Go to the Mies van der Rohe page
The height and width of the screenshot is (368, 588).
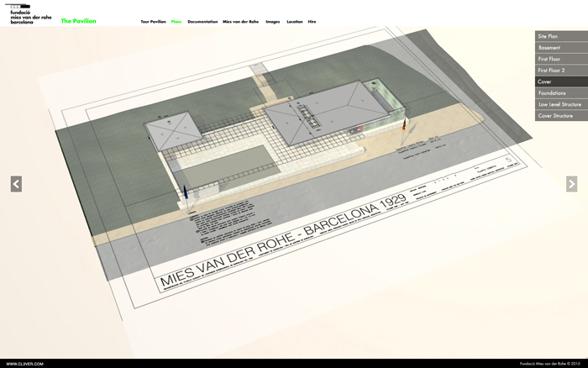[240, 21]
